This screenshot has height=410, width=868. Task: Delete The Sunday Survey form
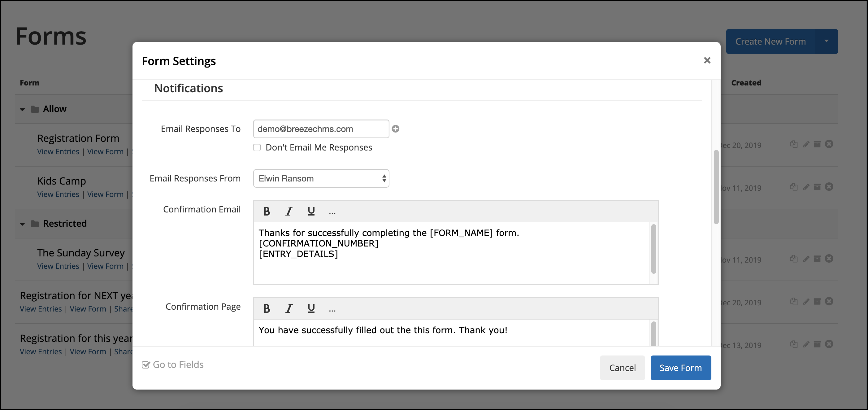pos(829,258)
